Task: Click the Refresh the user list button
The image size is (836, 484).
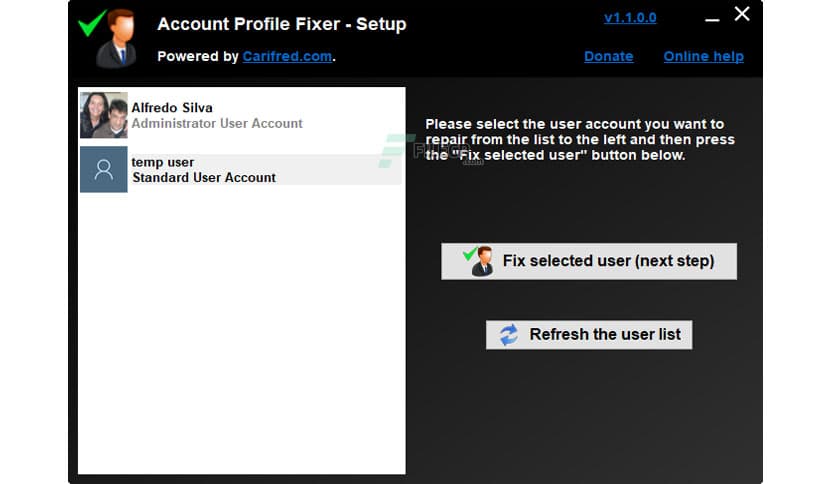Action: coord(589,335)
